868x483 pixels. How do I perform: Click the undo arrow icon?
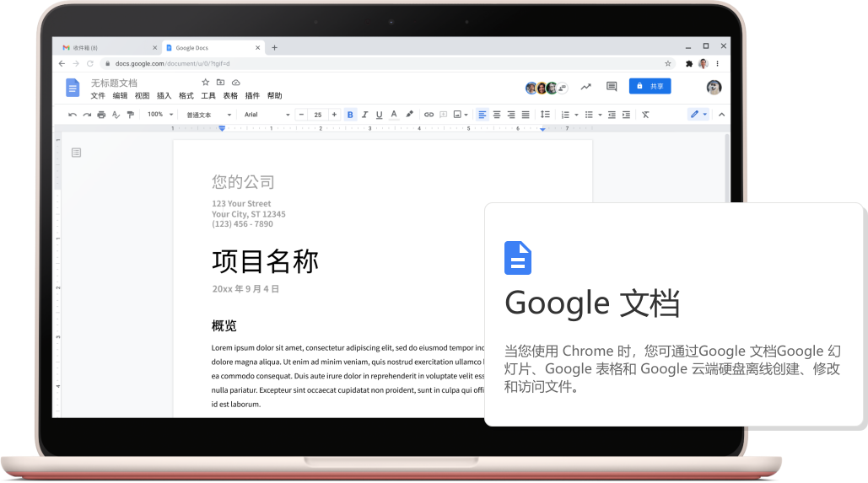[73, 115]
